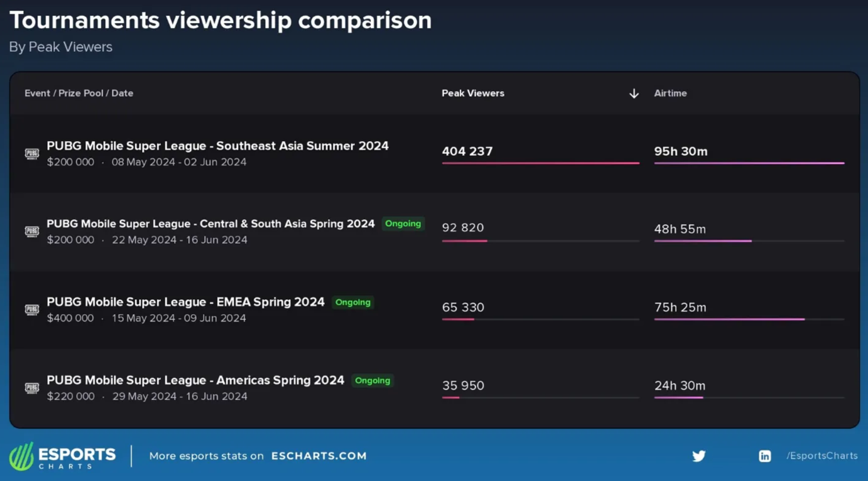The image size is (868, 481).
Task: Sort by the Peak Viewers column header
Action: tap(473, 93)
